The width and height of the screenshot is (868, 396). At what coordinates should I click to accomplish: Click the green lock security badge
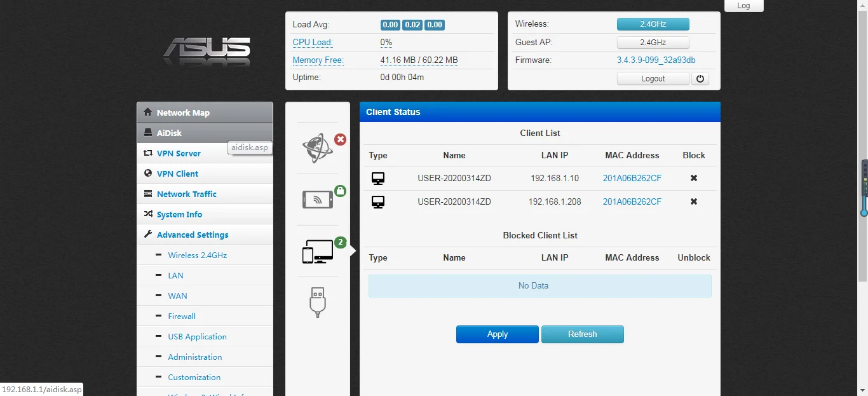tap(340, 190)
